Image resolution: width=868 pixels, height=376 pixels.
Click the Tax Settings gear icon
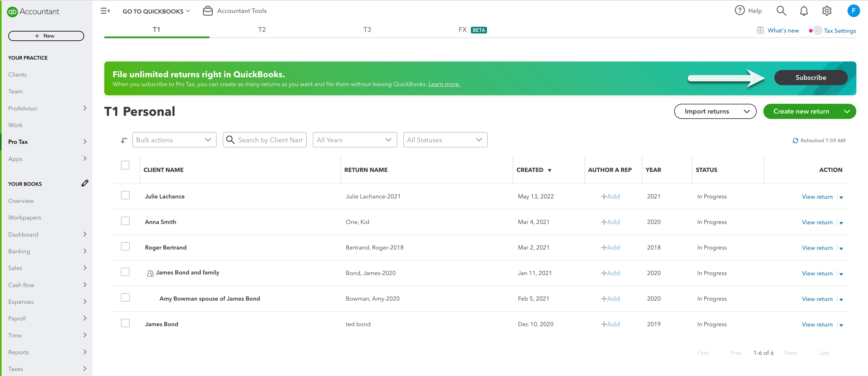click(x=818, y=30)
